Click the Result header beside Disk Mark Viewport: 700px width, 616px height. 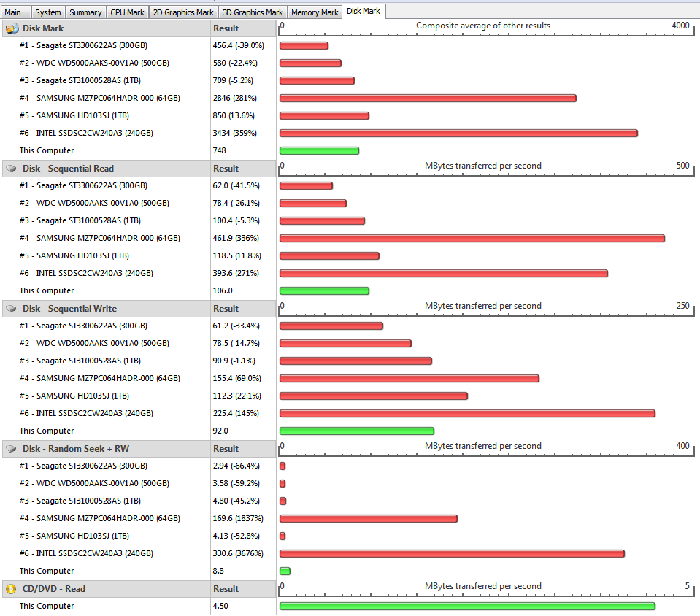click(226, 28)
